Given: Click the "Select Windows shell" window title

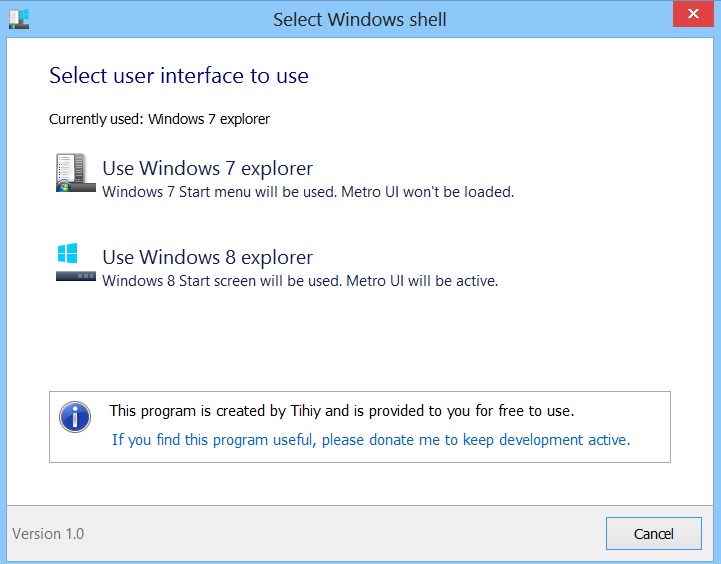Looking at the screenshot, I should point(360,19).
